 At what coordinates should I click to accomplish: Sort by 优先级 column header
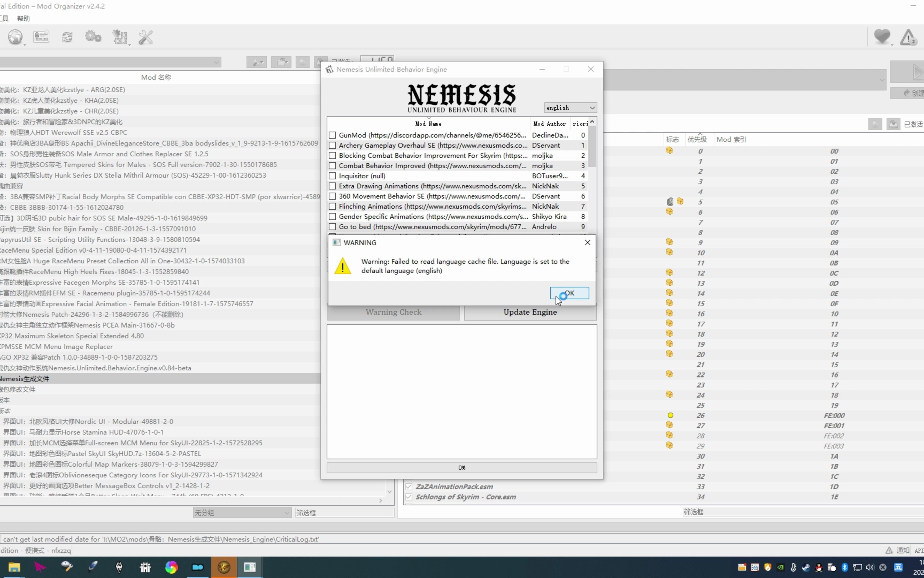click(x=697, y=139)
